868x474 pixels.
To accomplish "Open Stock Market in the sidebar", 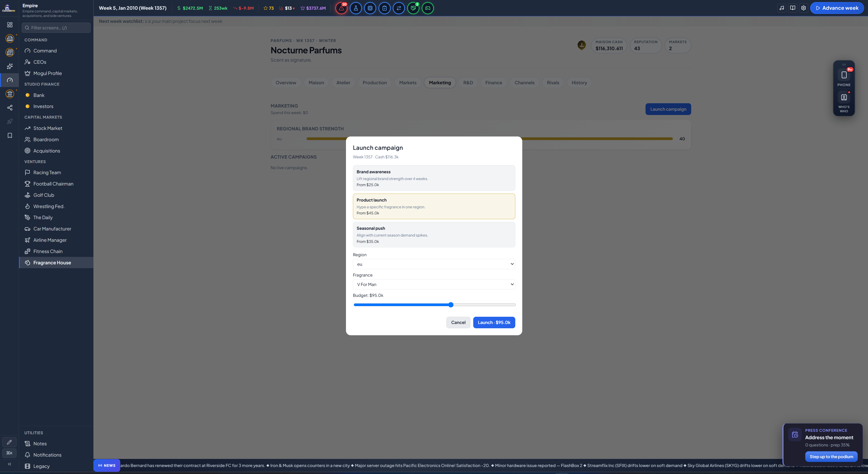I will (x=47, y=128).
